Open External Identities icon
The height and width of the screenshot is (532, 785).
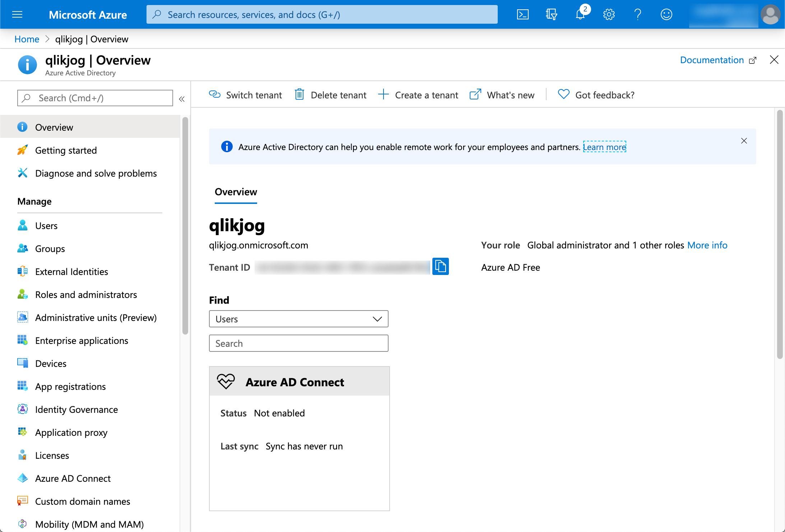(x=23, y=271)
